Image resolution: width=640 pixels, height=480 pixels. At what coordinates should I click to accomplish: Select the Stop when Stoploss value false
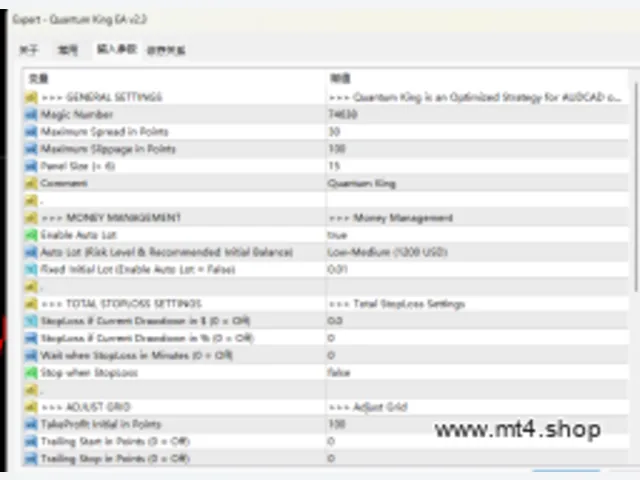[x=339, y=372]
